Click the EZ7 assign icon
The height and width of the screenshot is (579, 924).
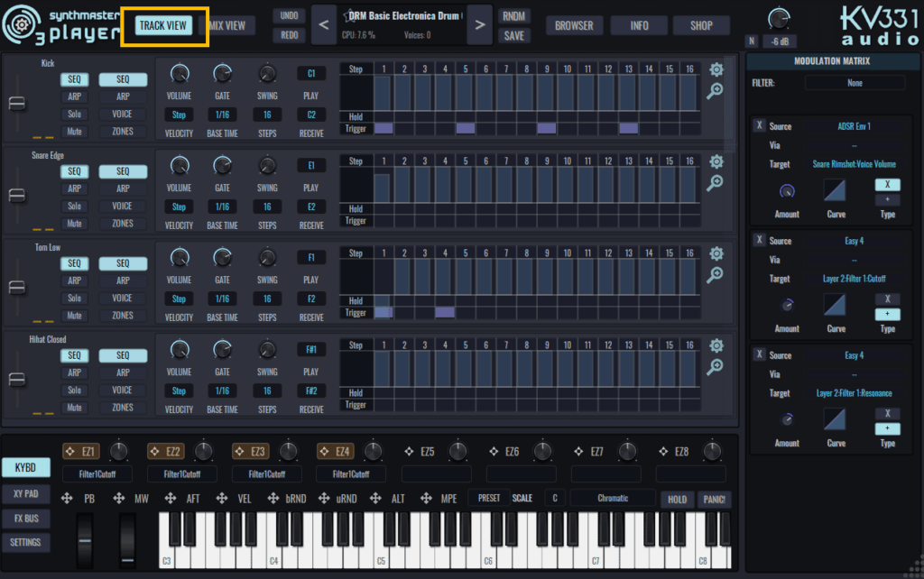(x=578, y=451)
